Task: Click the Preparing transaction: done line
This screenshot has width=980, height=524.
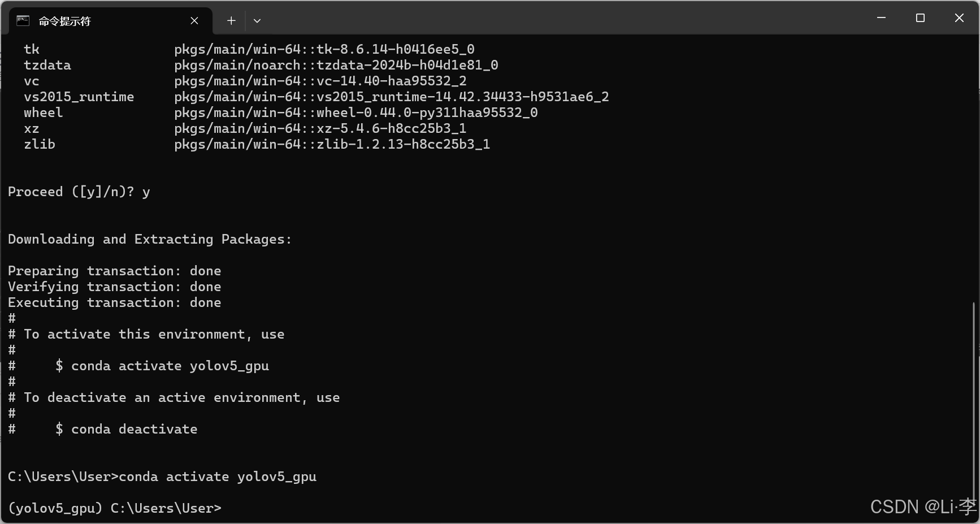Action: 114,271
